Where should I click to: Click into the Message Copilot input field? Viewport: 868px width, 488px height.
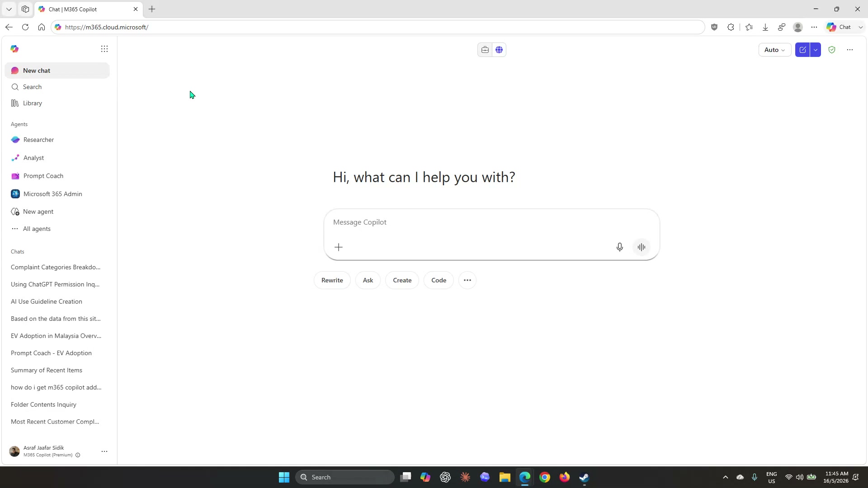click(492, 222)
